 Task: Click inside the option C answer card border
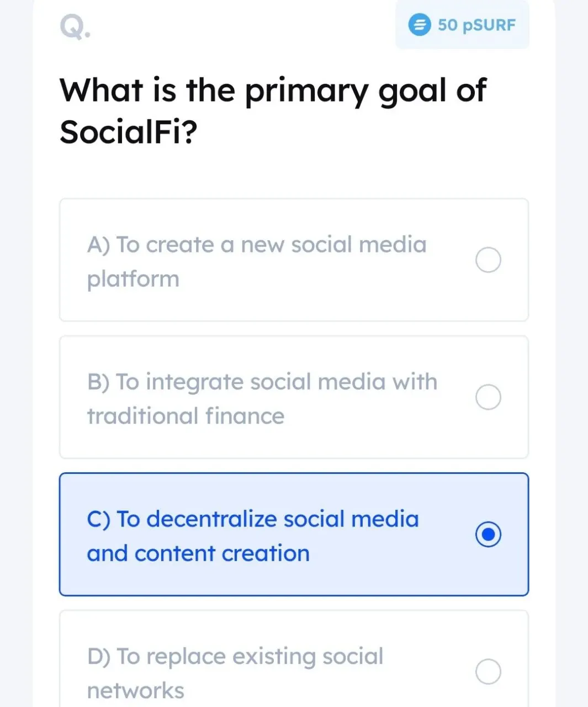pyautogui.click(x=252, y=536)
